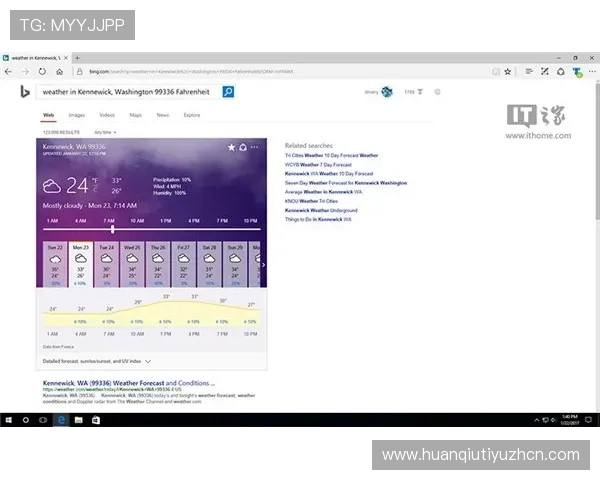Click the Bing search magnifier button
600x480 pixels.
228,92
